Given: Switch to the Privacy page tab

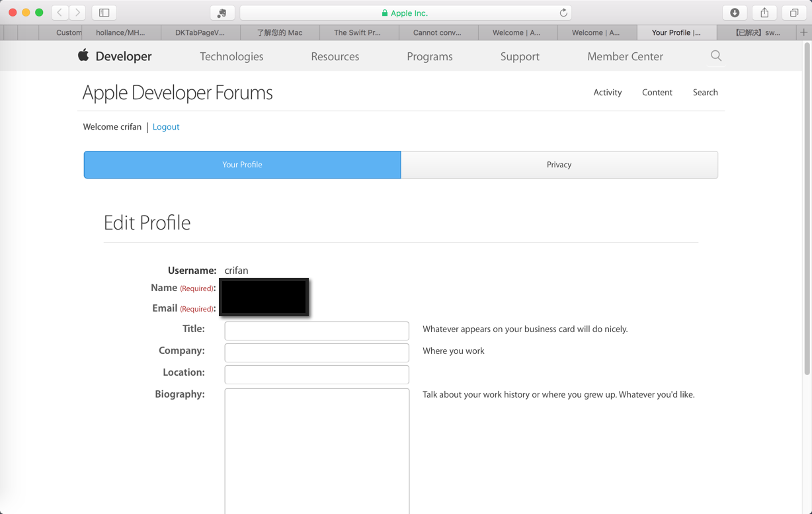Looking at the screenshot, I should 559,165.
